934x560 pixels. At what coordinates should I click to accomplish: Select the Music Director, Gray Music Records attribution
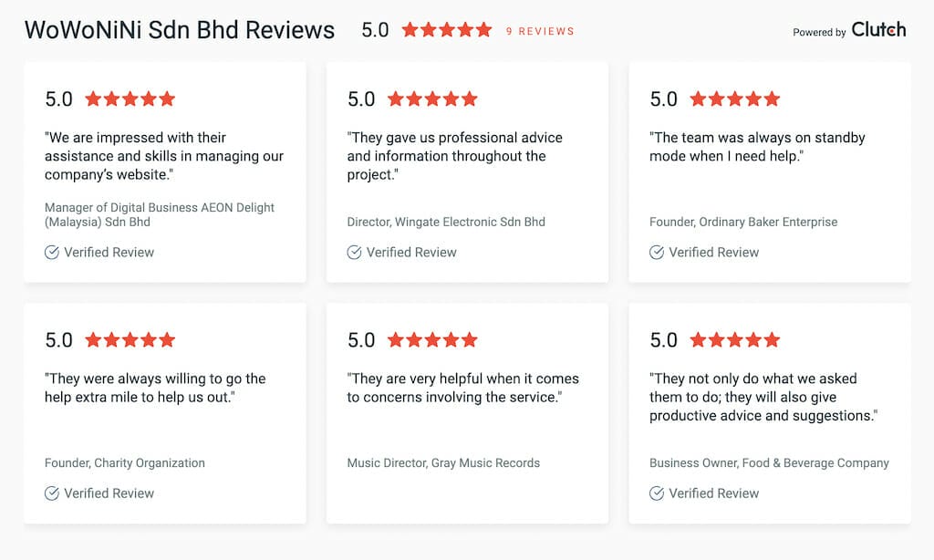click(x=444, y=463)
